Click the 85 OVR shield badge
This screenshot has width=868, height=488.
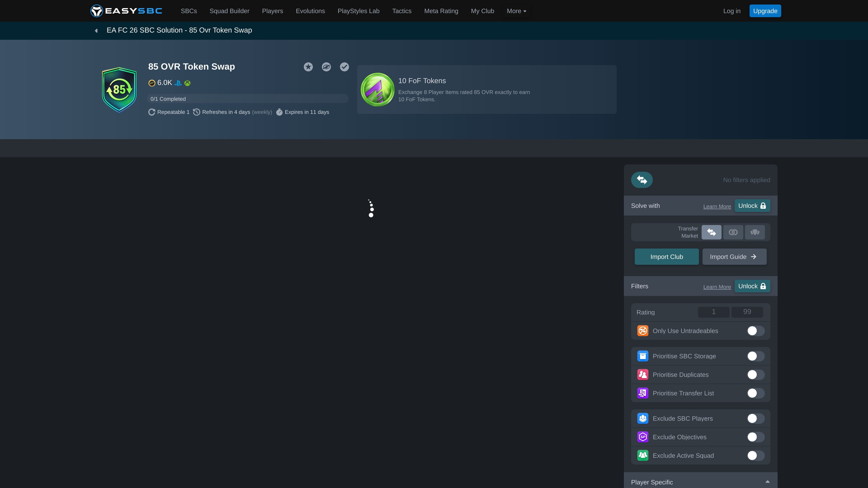coord(119,89)
